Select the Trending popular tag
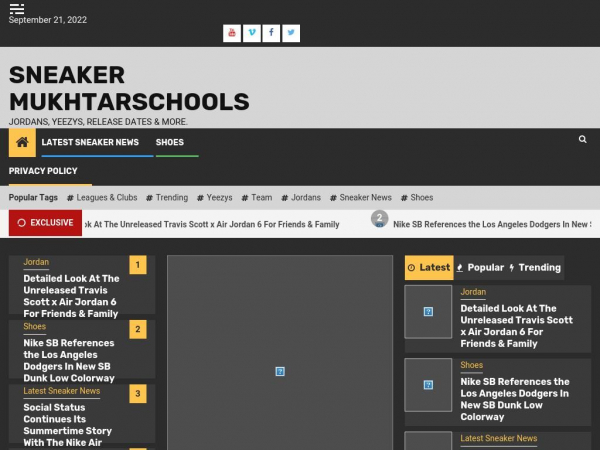This screenshot has height=450, width=600. click(167, 197)
